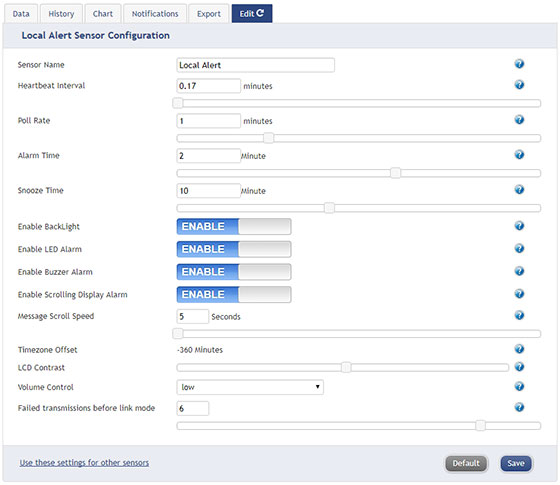Screen dimensions: 560x485
Task: Click the Local Alert Sensor Configuration heading
Action: [x=96, y=36]
